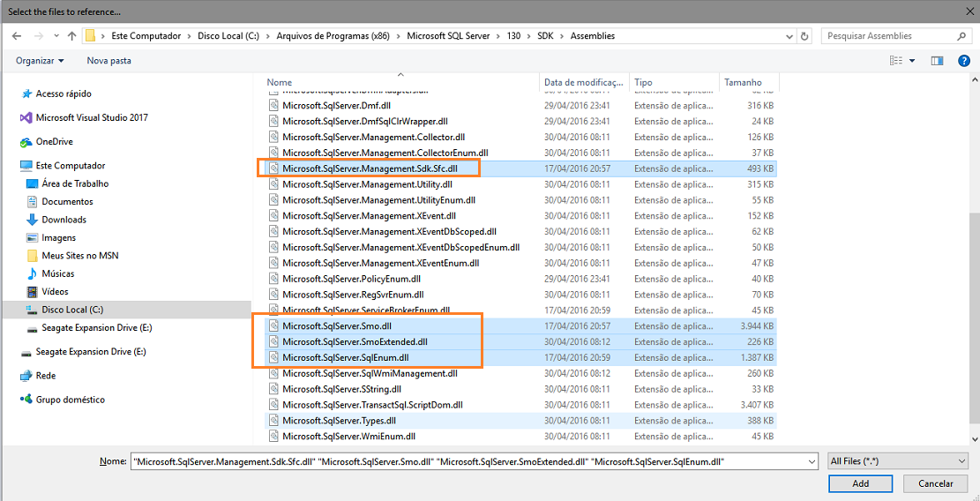Select Microsoft.SqlServer.TransactSql.ScriptDom.dll file icon
Viewport: 980px width, 501px height.
[x=273, y=405]
